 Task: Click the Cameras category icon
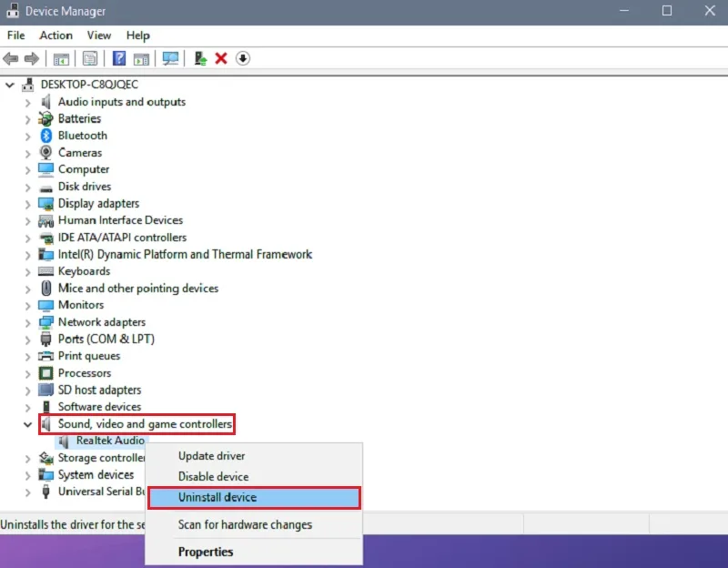tap(46, 153)
